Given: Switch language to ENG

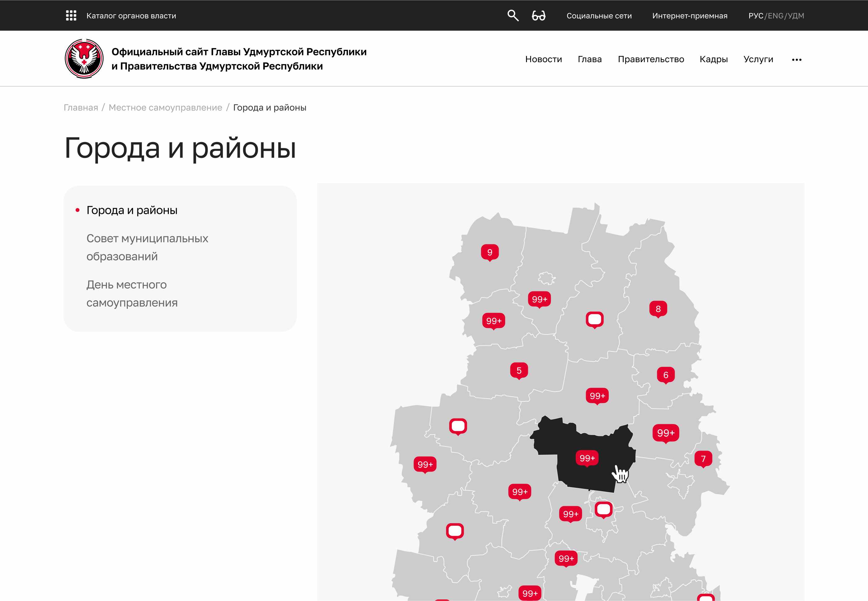Looking at the screenshot, I should pos(775,16).
